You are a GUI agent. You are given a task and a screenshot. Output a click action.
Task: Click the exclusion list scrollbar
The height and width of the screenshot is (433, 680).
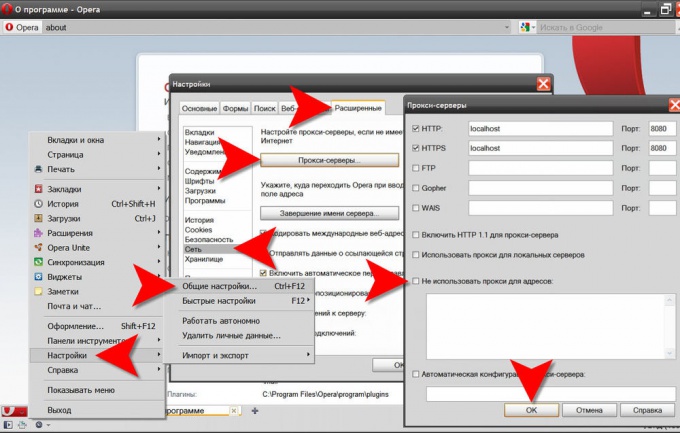tap(670, 326)
